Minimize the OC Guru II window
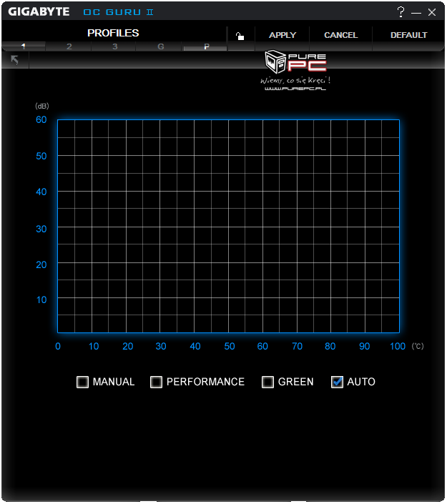The width and height of the screenshot is (447, 504). (x=416, y=13)
